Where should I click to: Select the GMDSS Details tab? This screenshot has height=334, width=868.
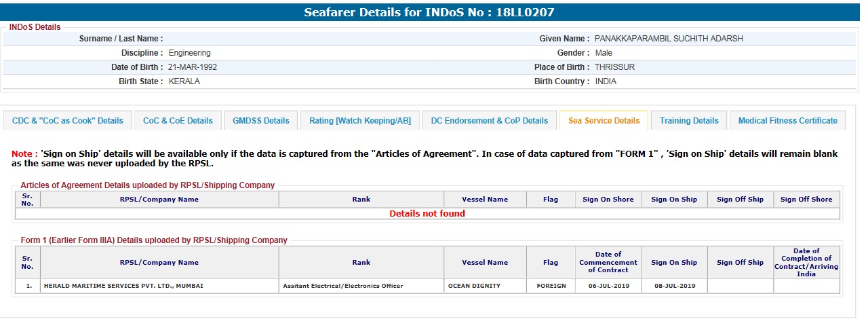261,121
